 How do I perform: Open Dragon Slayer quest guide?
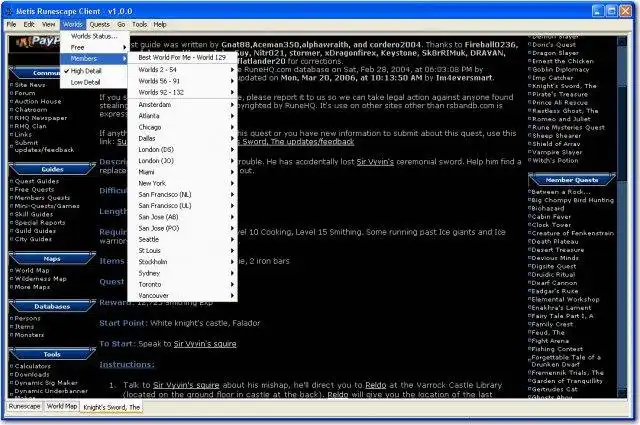point(556,53)
